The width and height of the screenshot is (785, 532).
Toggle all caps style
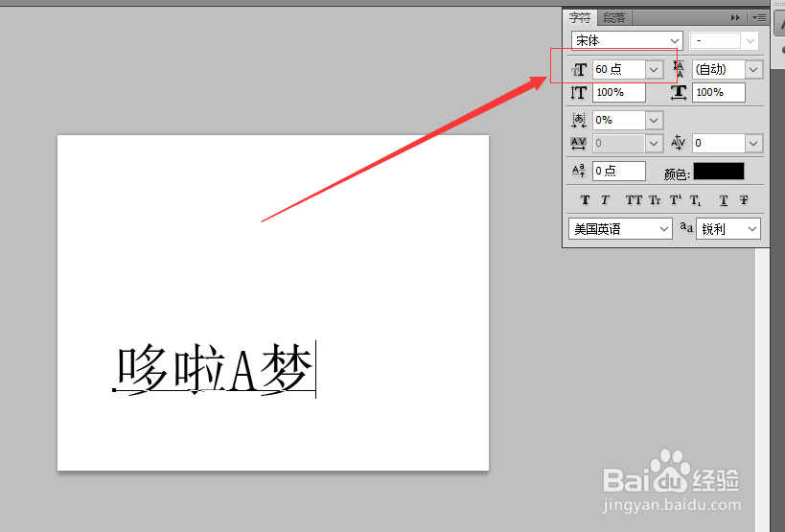[634, 200]
